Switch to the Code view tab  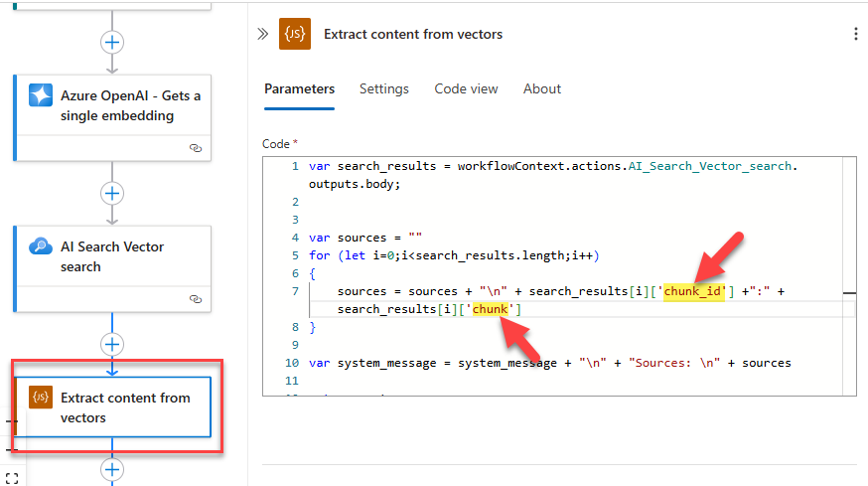[466, 88]
